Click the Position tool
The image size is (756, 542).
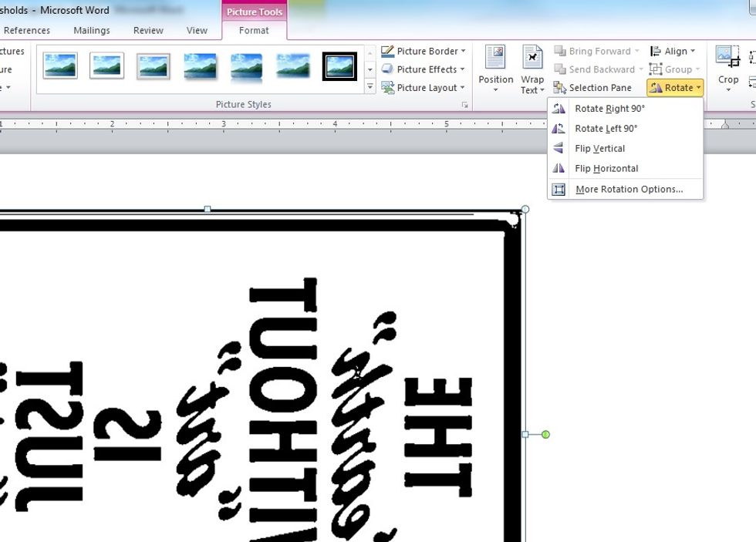(494, 69)
